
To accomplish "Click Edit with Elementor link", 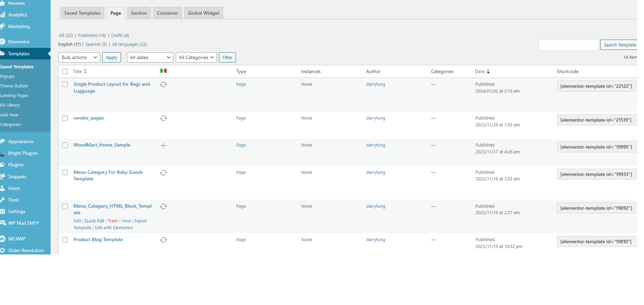I will 114,228.
